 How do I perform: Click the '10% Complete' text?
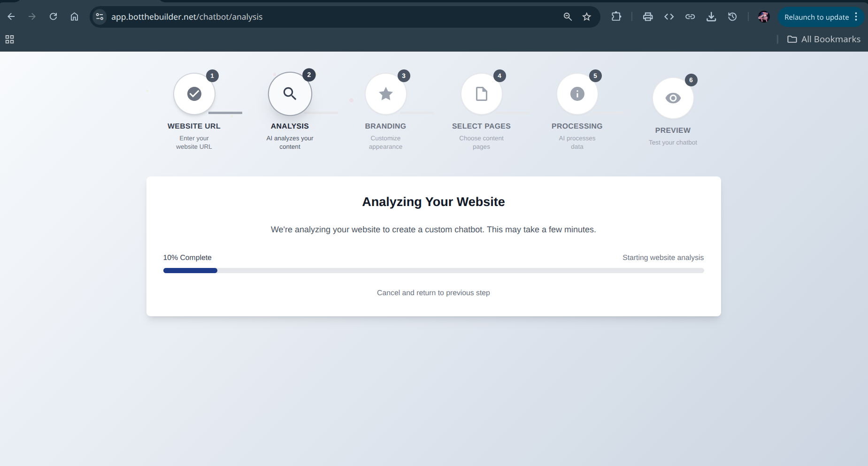click(x=187, y=258)
